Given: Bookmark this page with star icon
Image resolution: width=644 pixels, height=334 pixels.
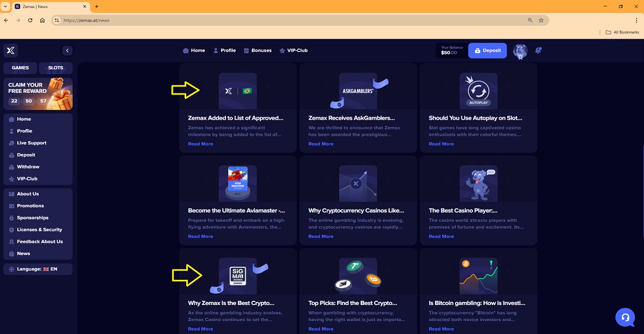Looking at the screenshot, I should pos(541,20).
